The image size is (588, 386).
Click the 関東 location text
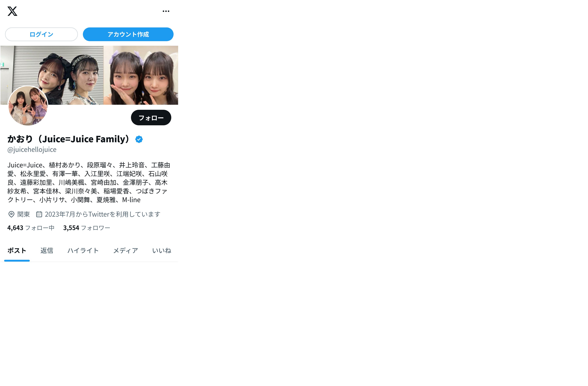pyautogui.click(x=24, y=214)
